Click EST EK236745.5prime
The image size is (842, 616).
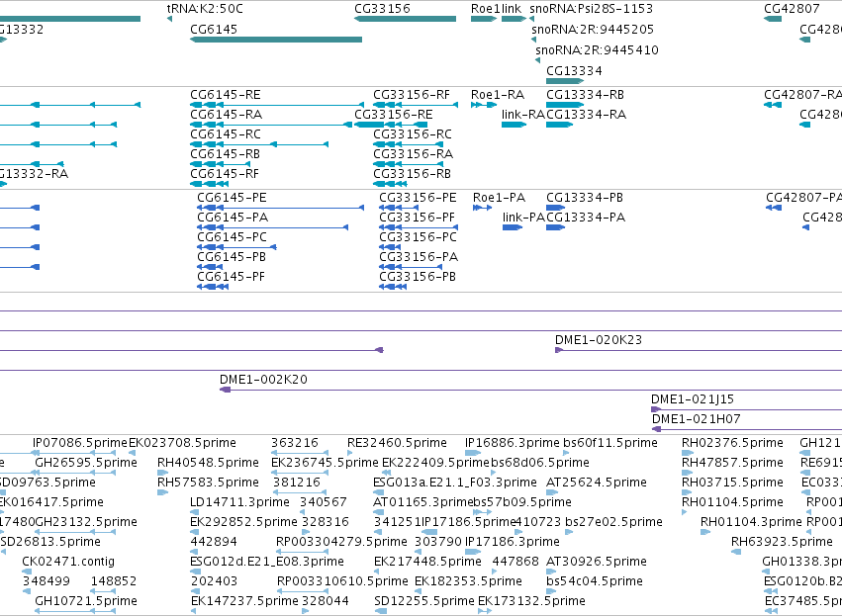(x=325, y=463)
